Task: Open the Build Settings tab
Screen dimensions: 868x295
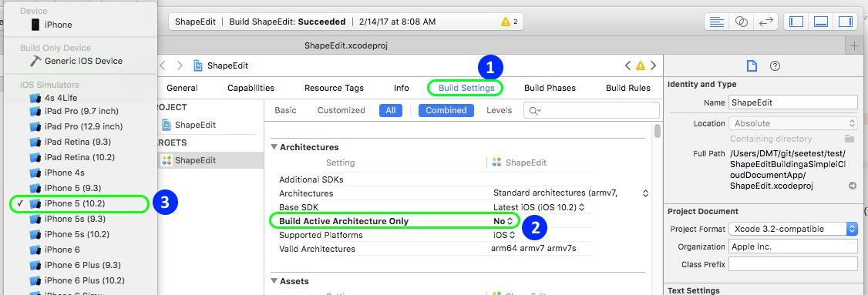Action: pos(466,88)
